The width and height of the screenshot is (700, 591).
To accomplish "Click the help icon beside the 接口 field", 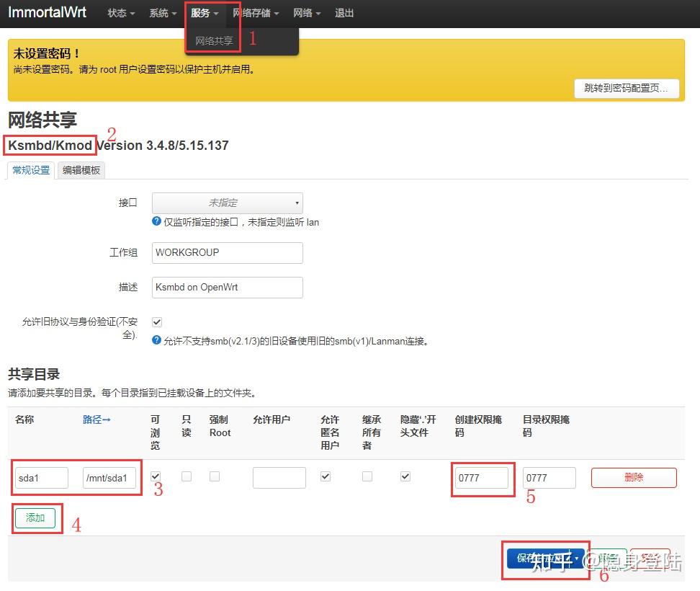I will coord(156,222).
